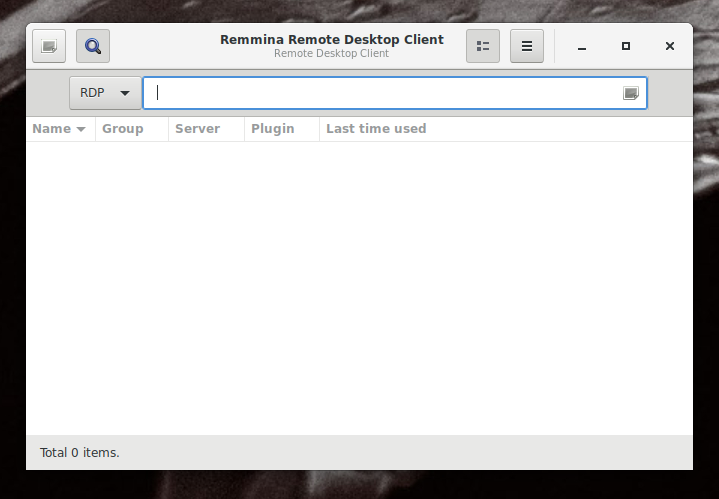719x499 pixels.
Task: Click the icon inside the quick connect field
Action: (631, 93)
